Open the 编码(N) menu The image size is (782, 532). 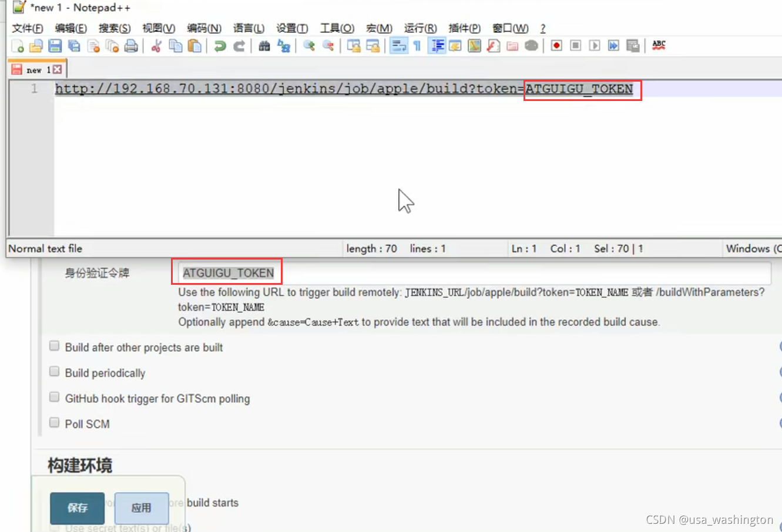[x=204, y=28]
